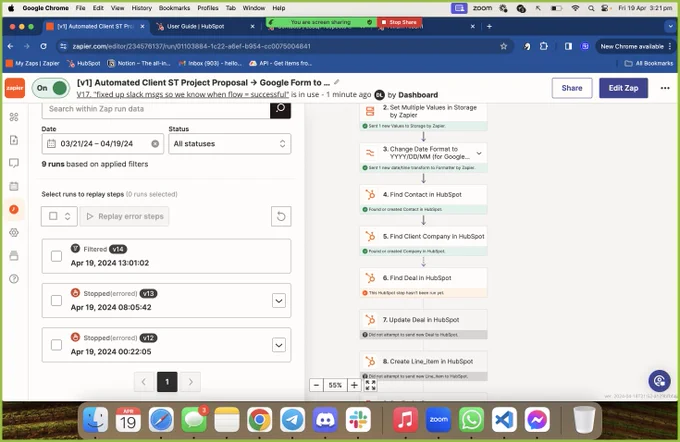Click the refresh runs icon button

click(x=281, y=216)
